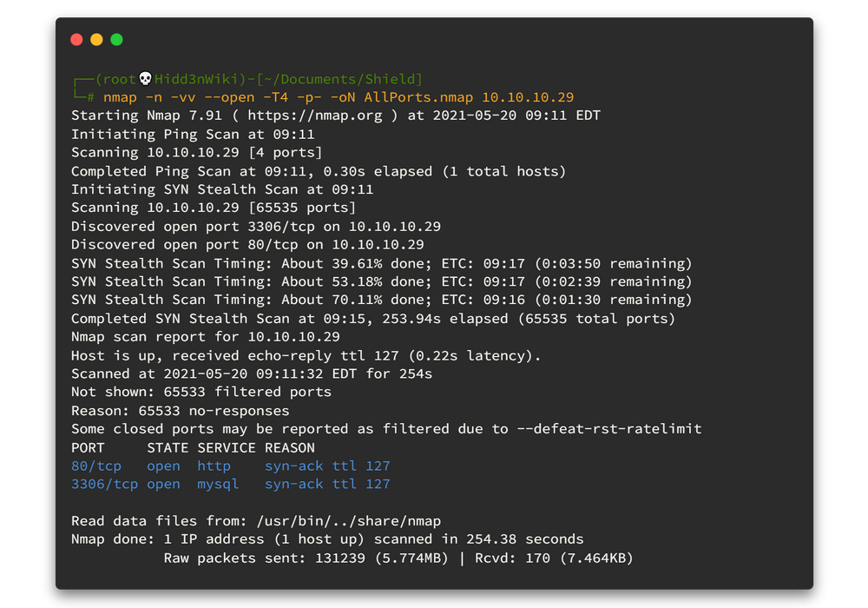Click the red close window button
This screenshot has height=608, width=868.
[76, 40]
